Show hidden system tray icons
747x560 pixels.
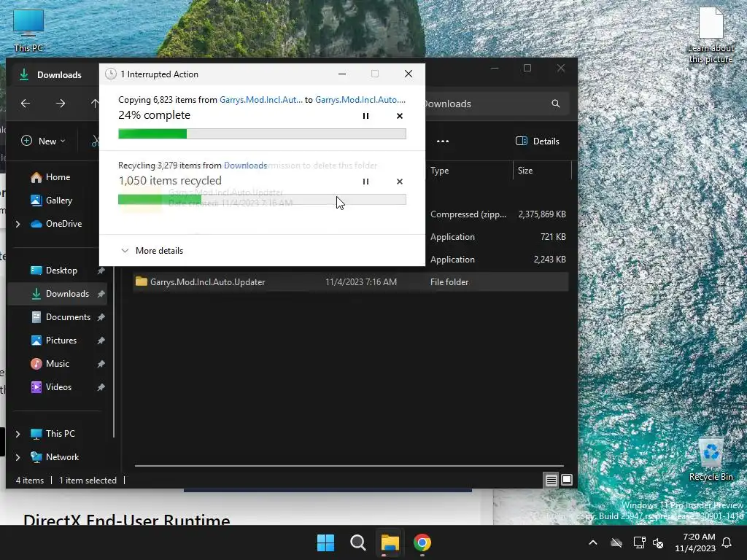click(x=592, y=542)
